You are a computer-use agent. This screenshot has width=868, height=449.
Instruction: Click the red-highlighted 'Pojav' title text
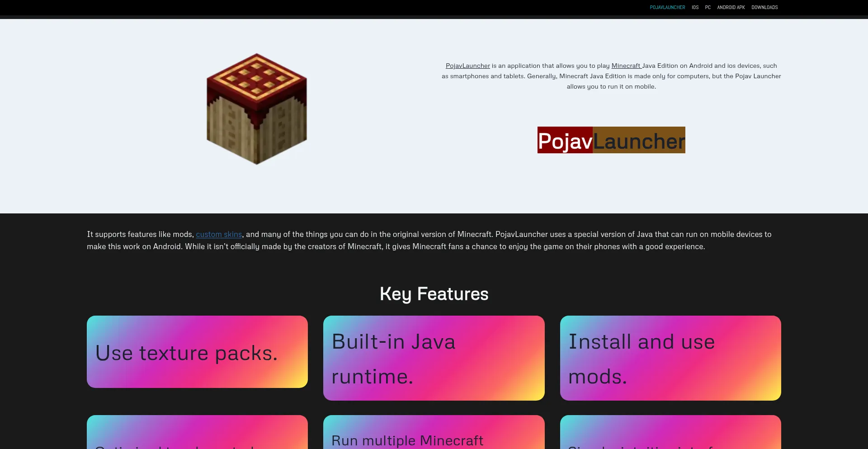[565, 141]
